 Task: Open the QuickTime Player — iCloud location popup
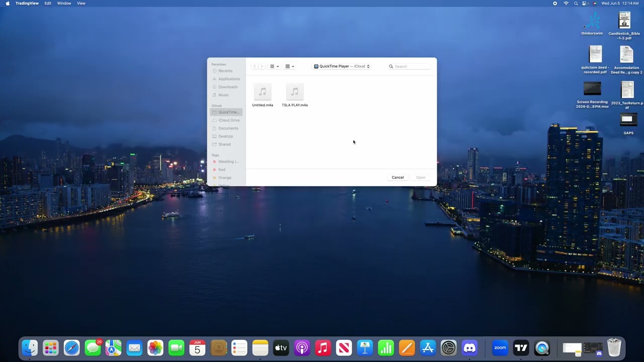pos(342,66)
